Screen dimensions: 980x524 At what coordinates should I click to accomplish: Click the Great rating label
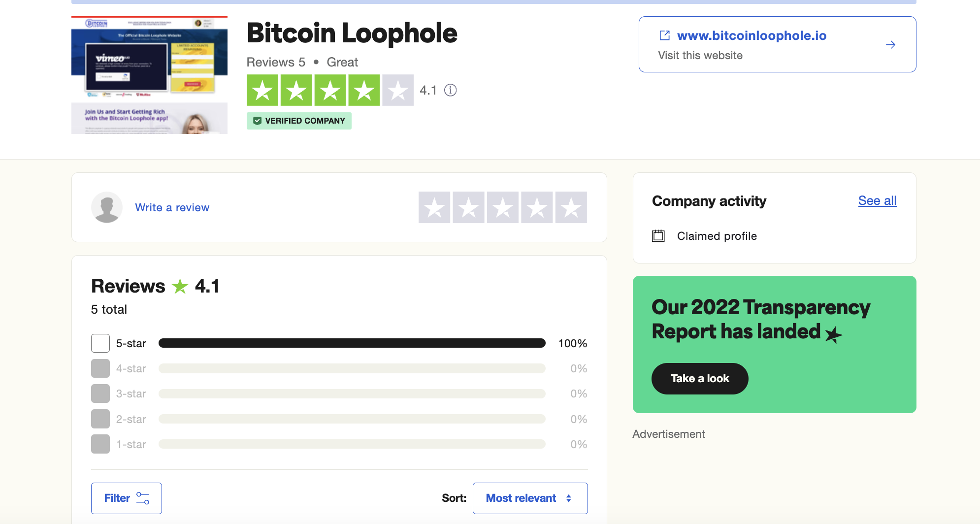click(342, 62)
